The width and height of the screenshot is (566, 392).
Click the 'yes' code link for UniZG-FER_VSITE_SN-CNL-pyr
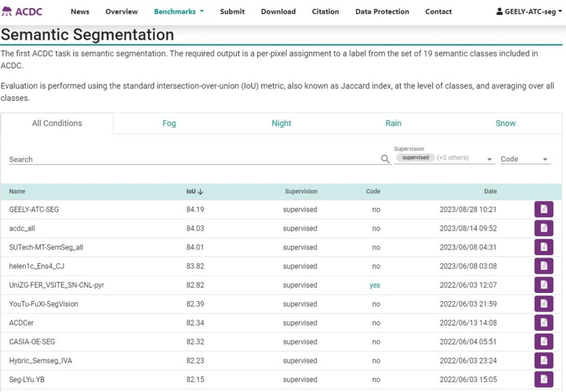click(x=375, y=285)
